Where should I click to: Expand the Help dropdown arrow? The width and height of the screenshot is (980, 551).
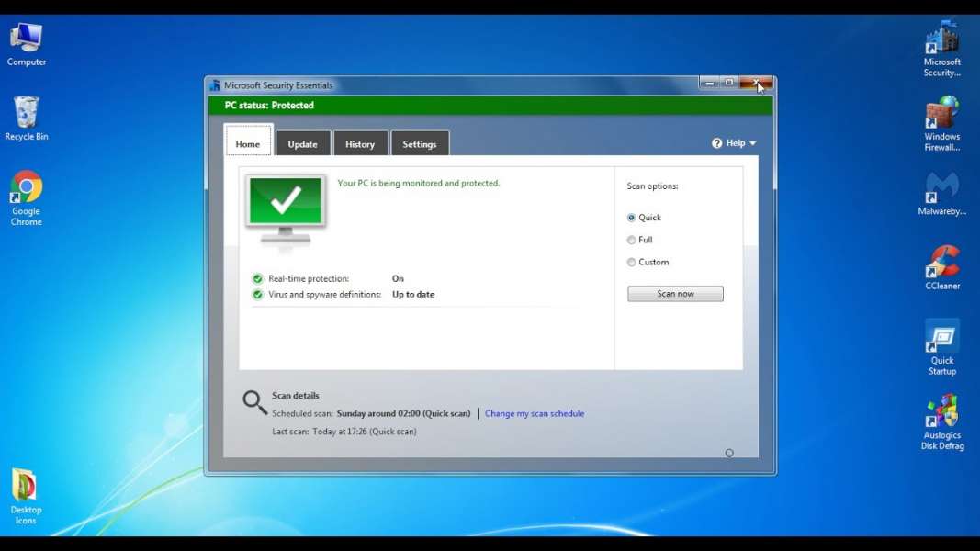click(752, 143)
